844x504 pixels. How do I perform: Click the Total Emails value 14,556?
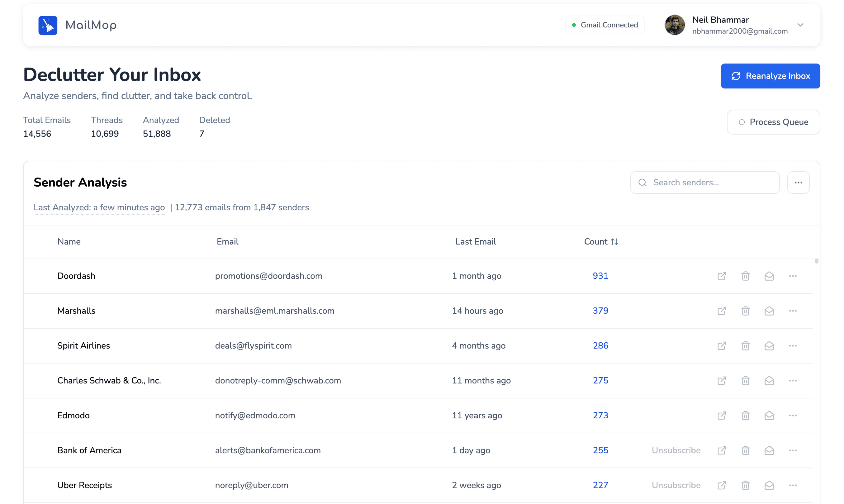37,134
